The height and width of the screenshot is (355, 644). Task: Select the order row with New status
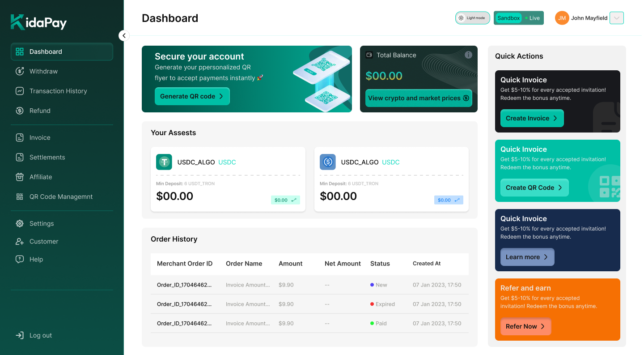(309, 285)
